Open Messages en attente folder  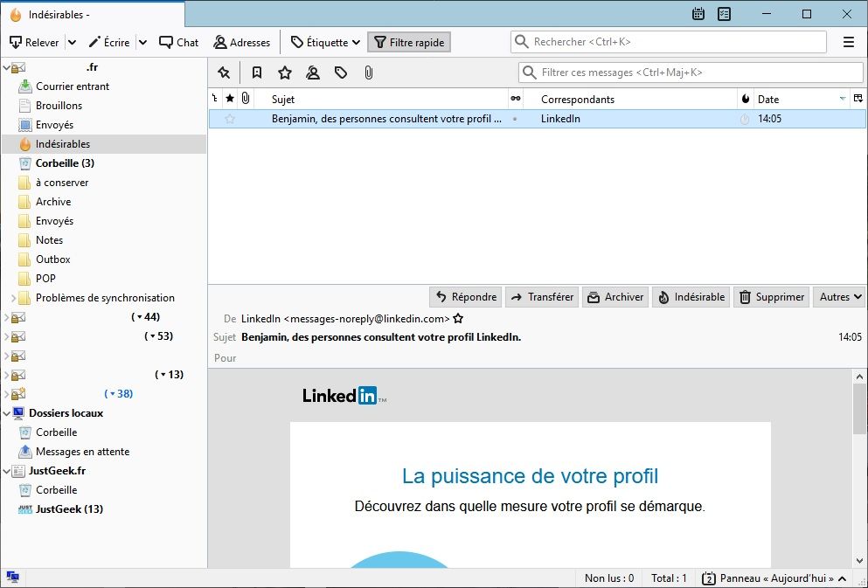tap(82, 452)
